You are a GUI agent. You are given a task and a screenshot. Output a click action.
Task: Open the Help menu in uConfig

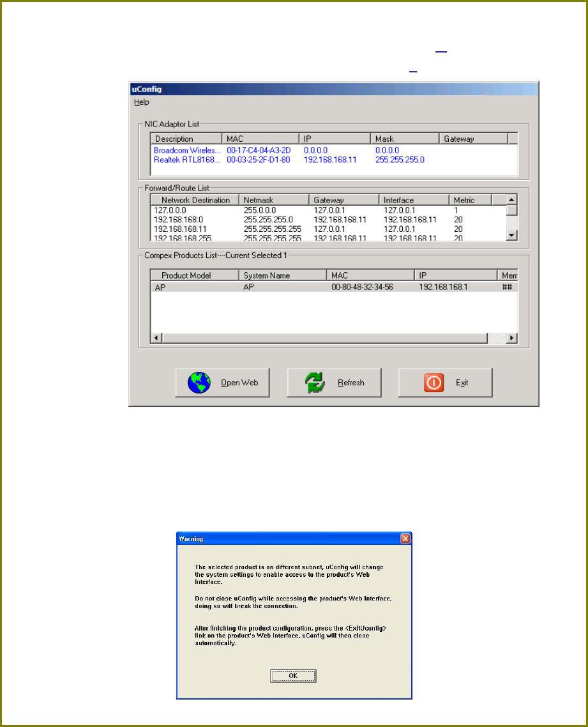click(x=141, y=102)
